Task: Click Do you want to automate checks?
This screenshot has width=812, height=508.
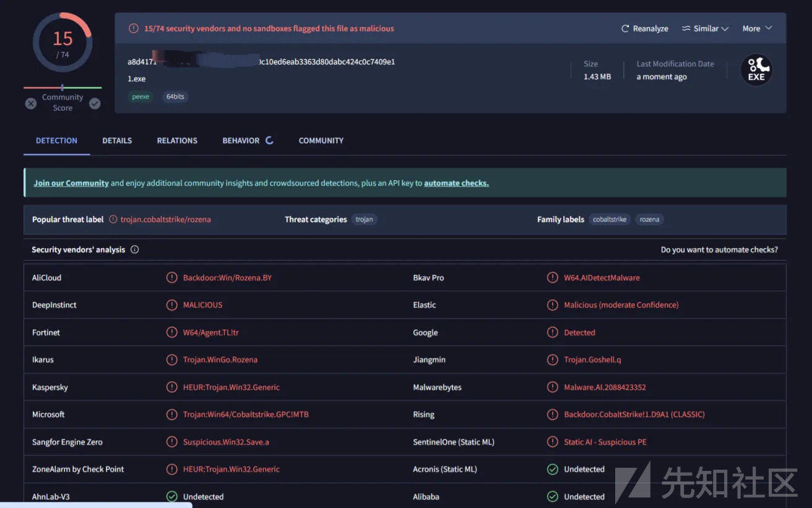Action: click(x=719, y=250)
